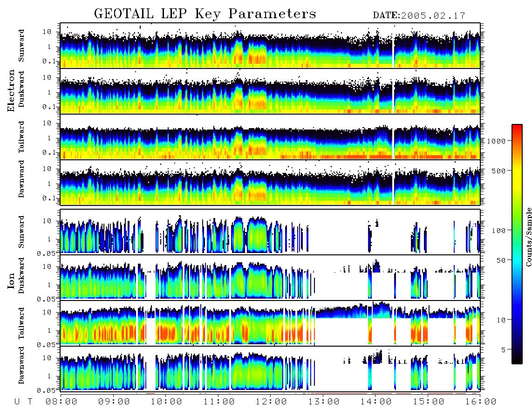The height and width of the screenshot is (410, 532).
Task: Click the 100 colorbar tick label
Action: [x=499, y=231]
